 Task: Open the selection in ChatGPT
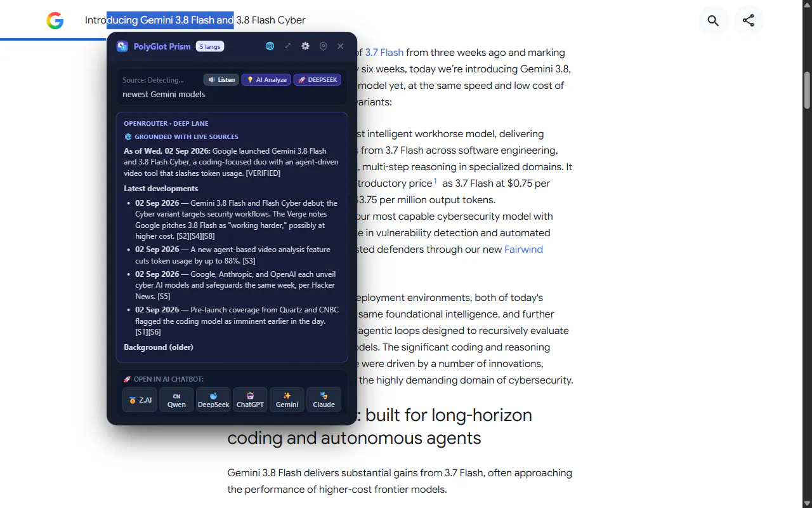click(250, 400)
